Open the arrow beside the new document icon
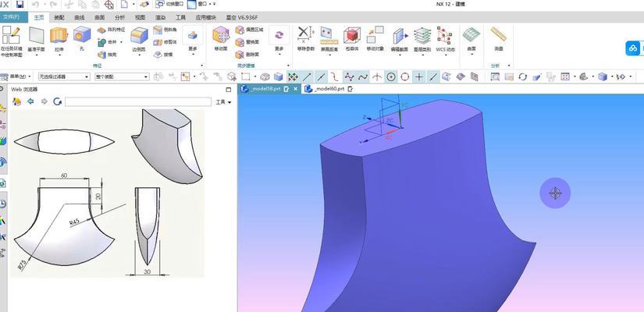 click(133, 5)
